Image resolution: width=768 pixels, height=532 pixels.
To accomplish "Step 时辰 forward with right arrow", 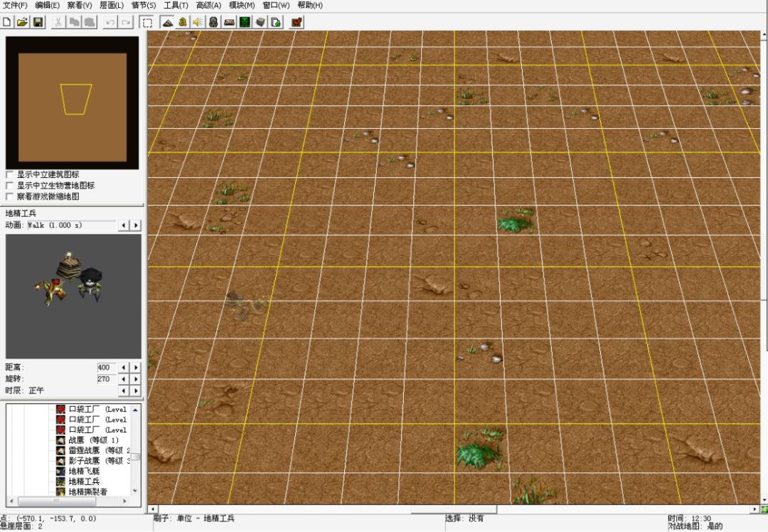I will [x=136, y=391].
